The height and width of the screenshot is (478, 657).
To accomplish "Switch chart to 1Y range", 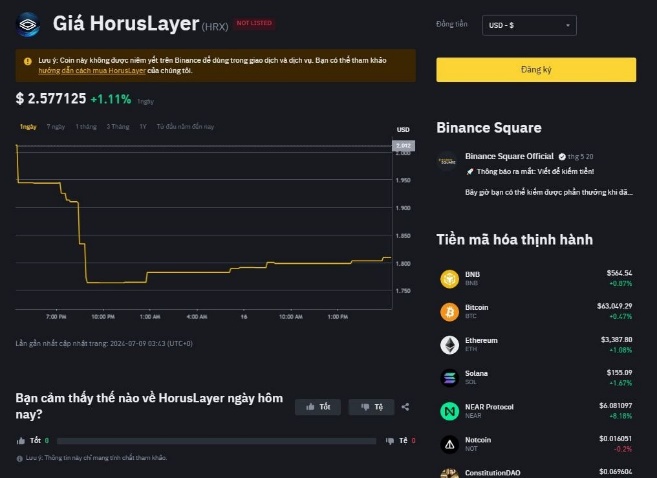I will point(143,127).
